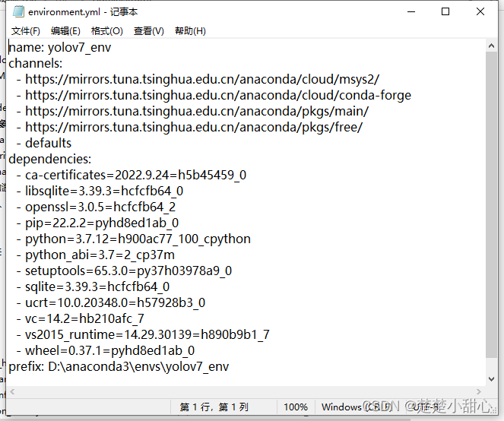Click the vertical scrollbar down arrow
Viewport: 504px width, 421px height.
[491, 379]
